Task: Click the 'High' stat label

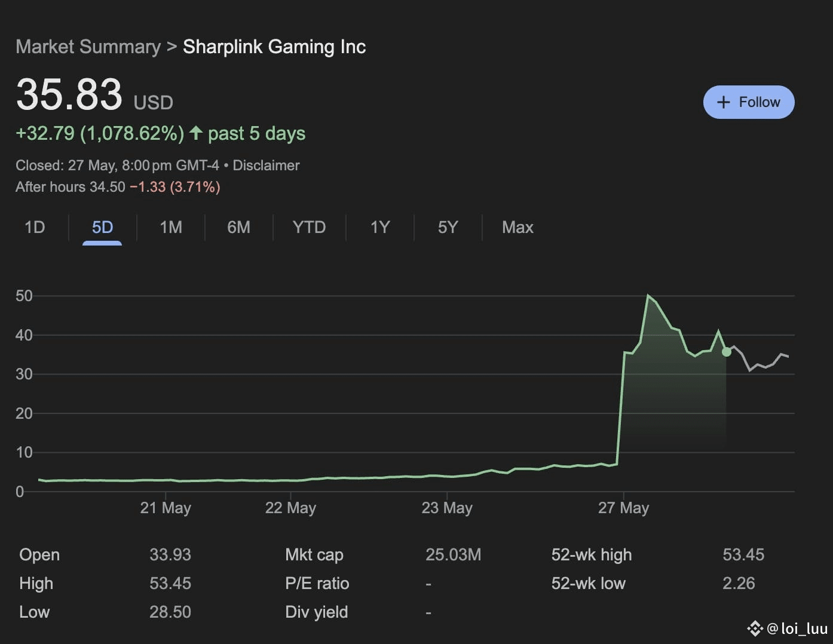Action: pos(36,584)
